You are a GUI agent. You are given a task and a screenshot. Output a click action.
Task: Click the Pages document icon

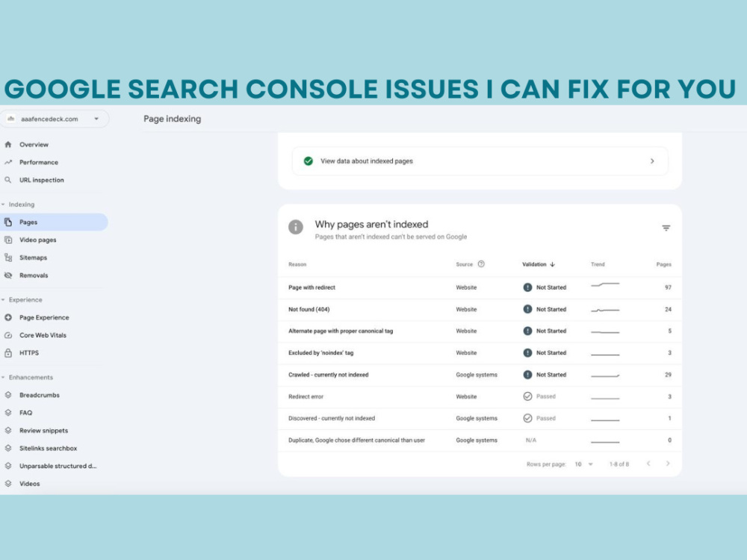point(8,222)
